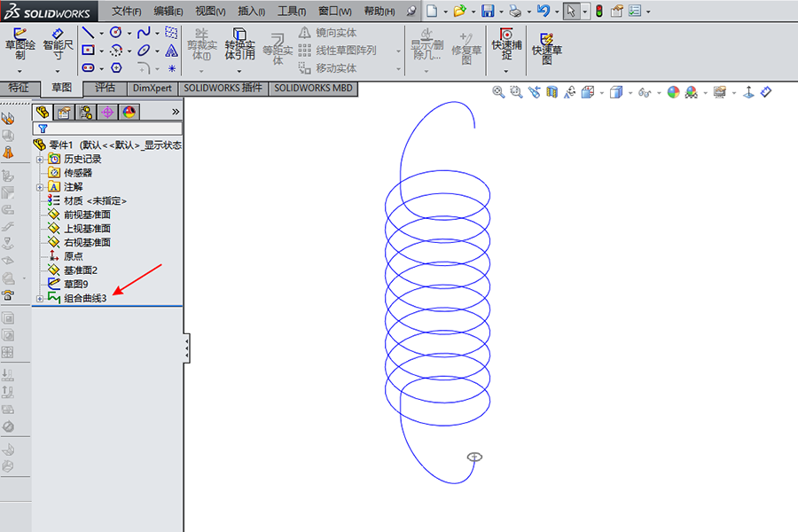Open the DisplayManager color wheel tab
Viewport: 798px width, 532px height.
point(129,112)
